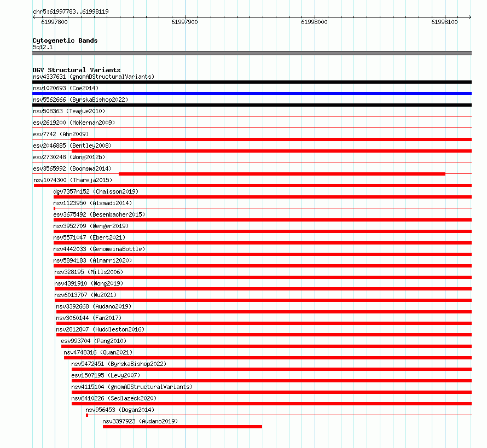This screenshot has height=448, width=487.
Task: Open the nsv1020693 (Coe2014) variant label
Action: pos(66,88)
